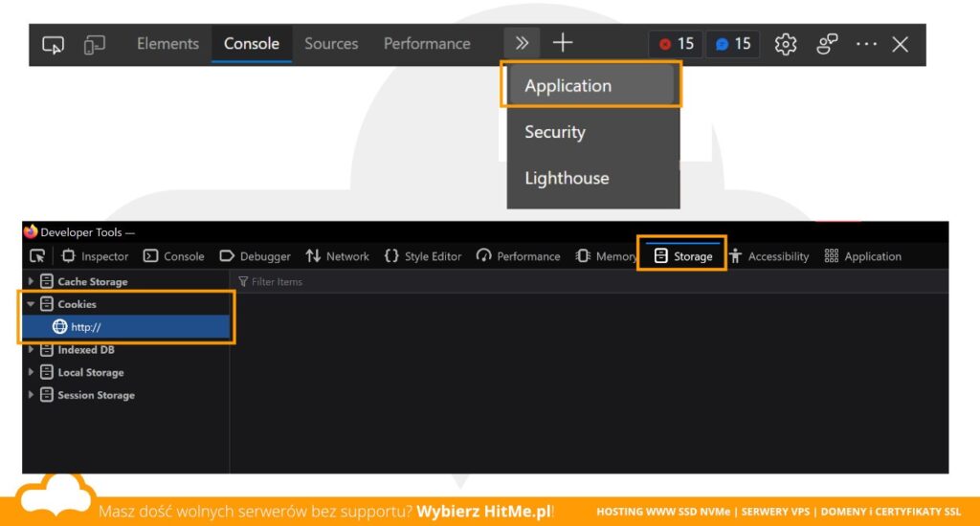Show the 15 messages counter
The image size is (980, 526).
tap(733, 44)
